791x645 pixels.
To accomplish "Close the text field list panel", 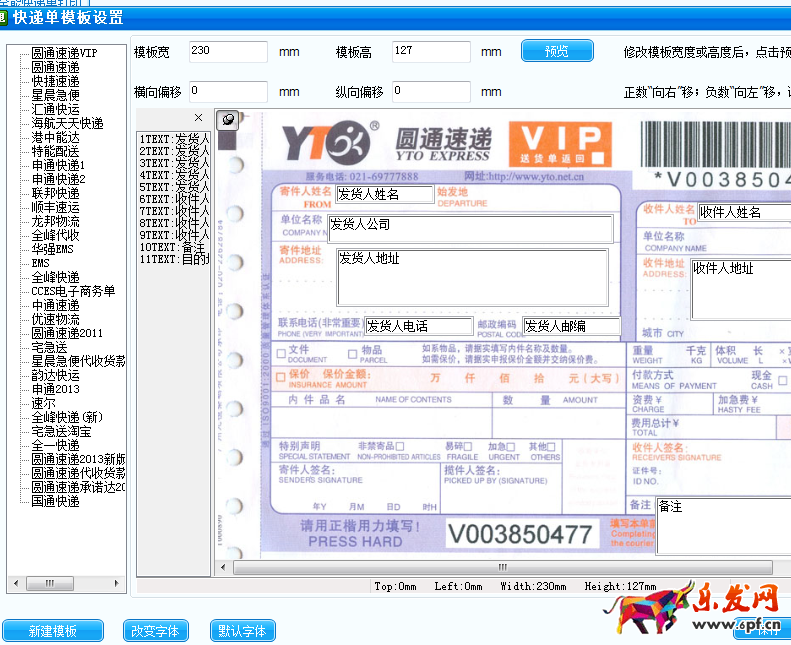I will [198, 118].
